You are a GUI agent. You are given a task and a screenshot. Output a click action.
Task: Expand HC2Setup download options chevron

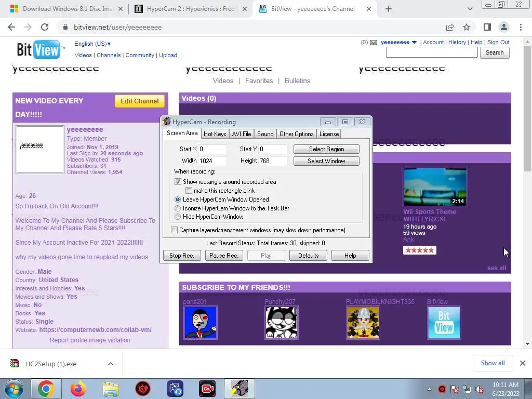click(110, 364)
